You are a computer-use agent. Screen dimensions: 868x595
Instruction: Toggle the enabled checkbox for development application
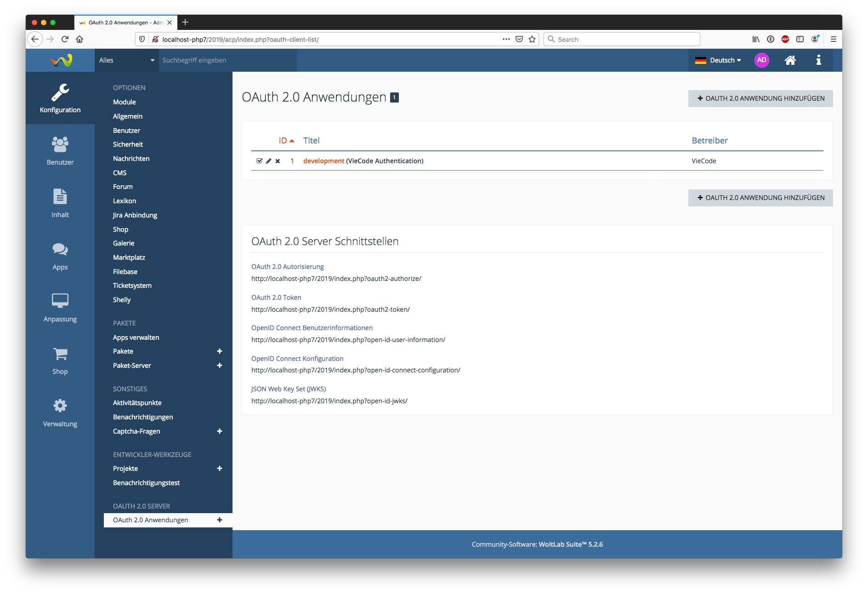click(259, 161)
